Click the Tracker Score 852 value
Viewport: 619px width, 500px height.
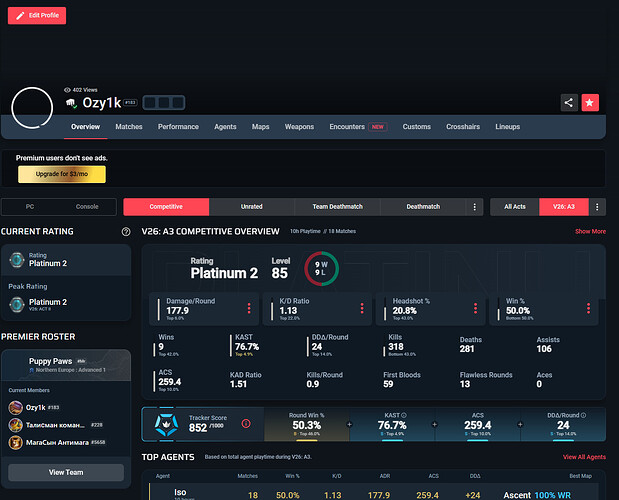point(198,428)
